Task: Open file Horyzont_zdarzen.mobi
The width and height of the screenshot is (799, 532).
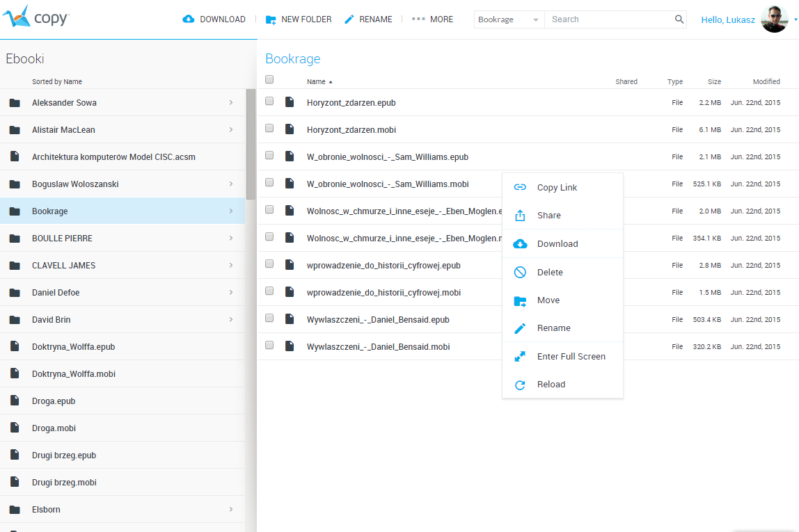Action: tap(351, 130)
